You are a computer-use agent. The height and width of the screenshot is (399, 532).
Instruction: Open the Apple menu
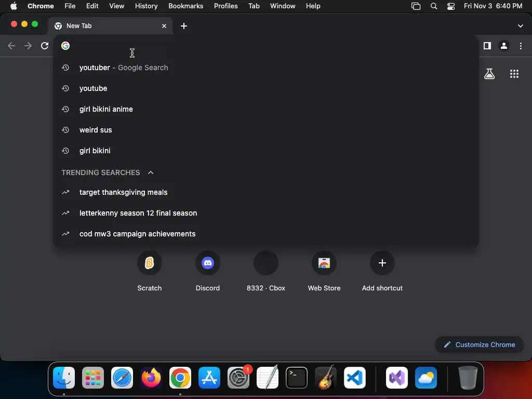click(x=14, y=6)
